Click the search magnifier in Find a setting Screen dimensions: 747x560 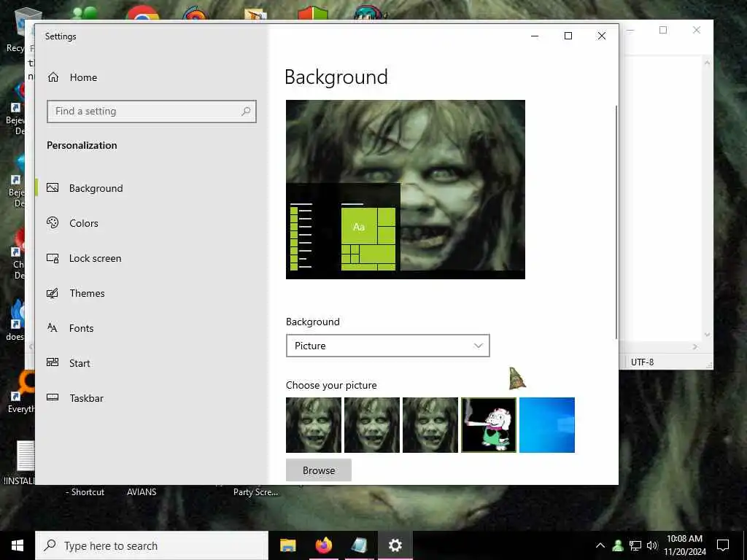click(246, 112)
